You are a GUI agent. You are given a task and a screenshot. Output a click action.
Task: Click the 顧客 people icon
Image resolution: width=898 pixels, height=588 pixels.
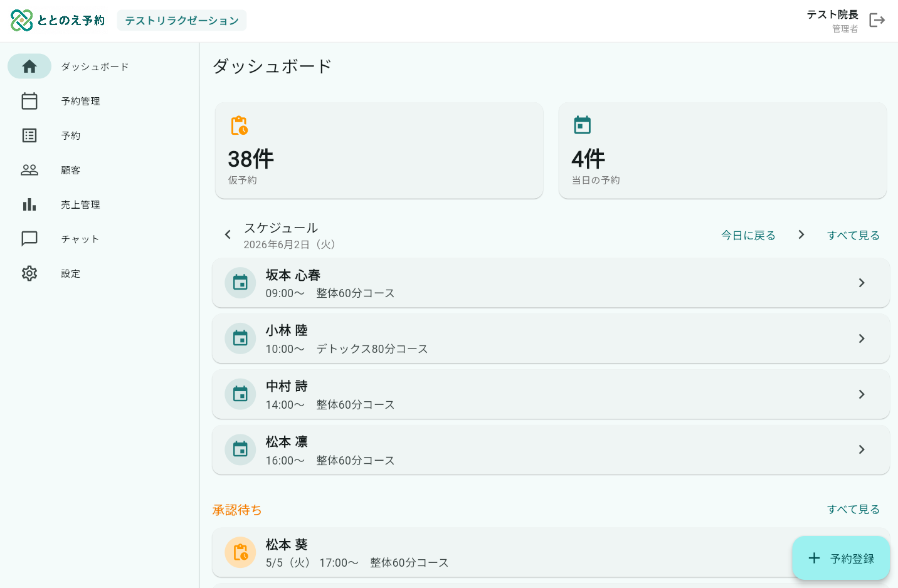[29, 170]
